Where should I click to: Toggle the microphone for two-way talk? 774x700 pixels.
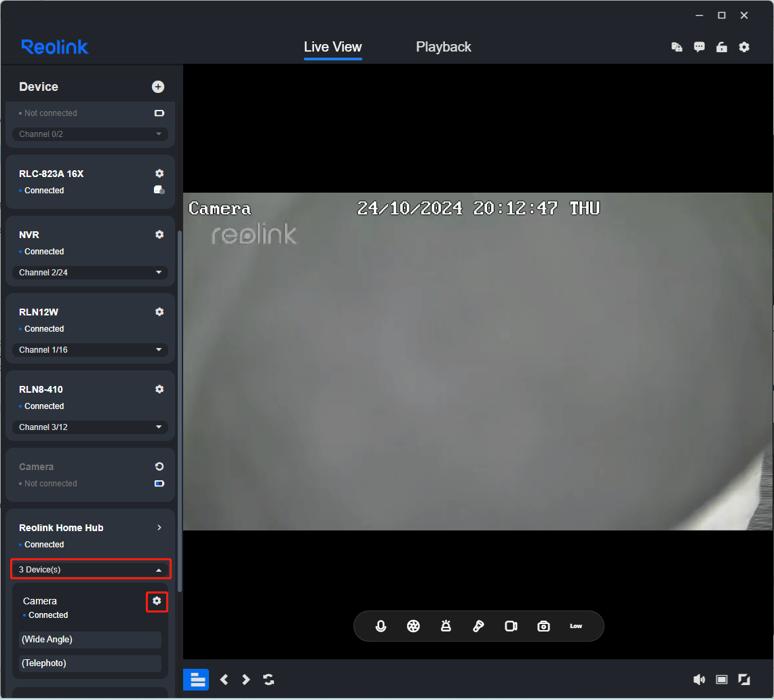click(381, 626)
